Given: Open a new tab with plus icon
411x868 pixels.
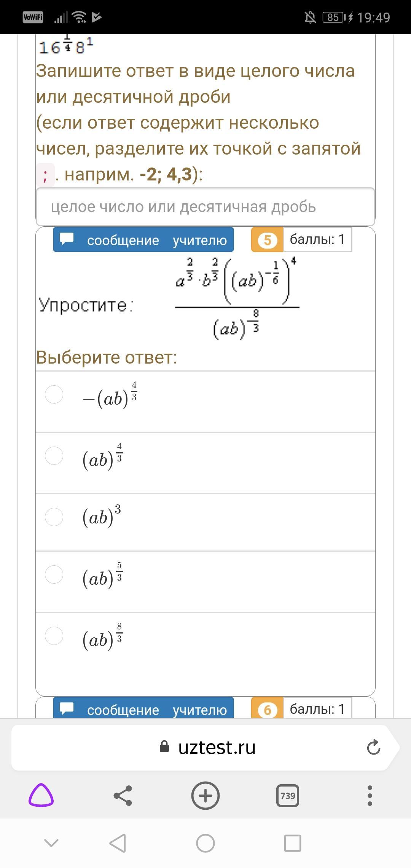Looking at the screenshot, I should (x=205, y=795).
